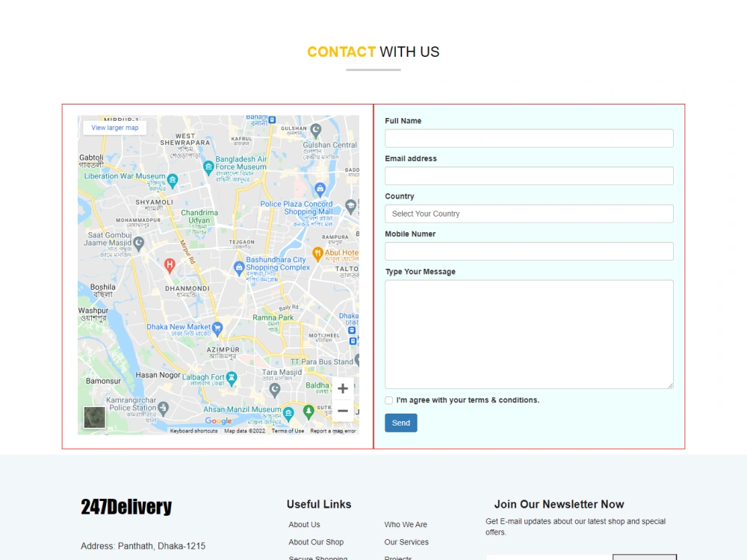
Task: Click the Tara Masjid map pin
Action: point(275,391)
